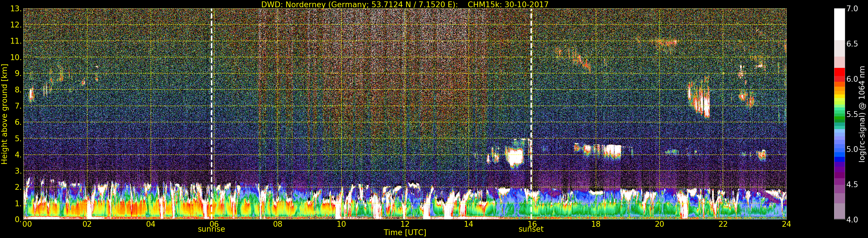Click the dashed white sunrise line

coord(212,114)
